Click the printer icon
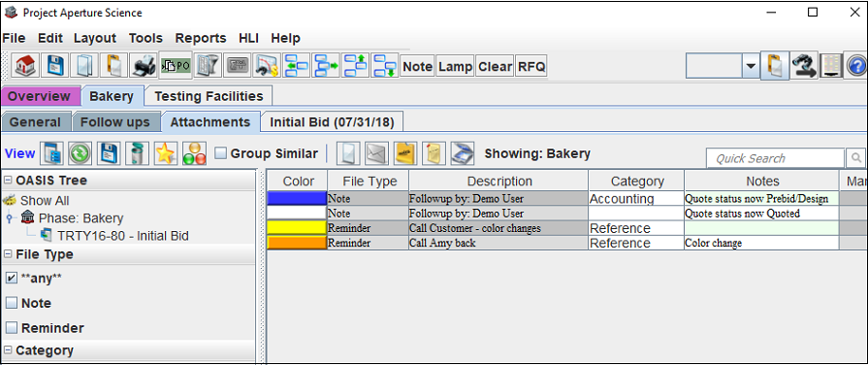 (144, 66)
